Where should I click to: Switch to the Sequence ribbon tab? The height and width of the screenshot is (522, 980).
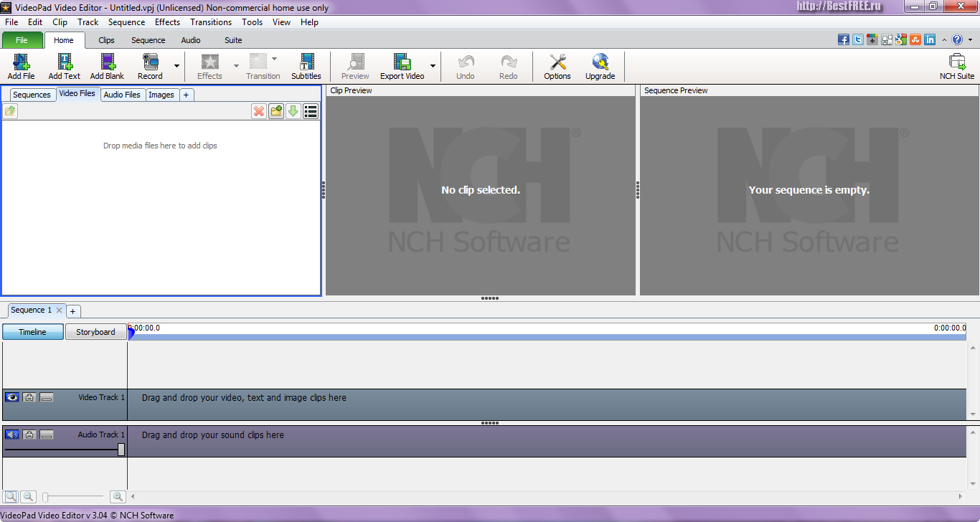pos(149,40)
